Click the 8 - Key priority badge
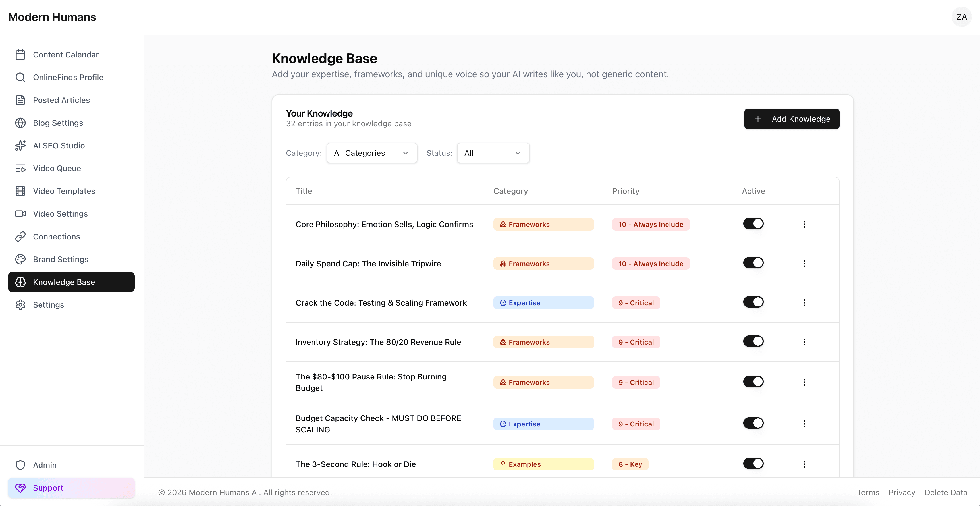The height and width of the screenshot is (506, 980). pos(630,464)
